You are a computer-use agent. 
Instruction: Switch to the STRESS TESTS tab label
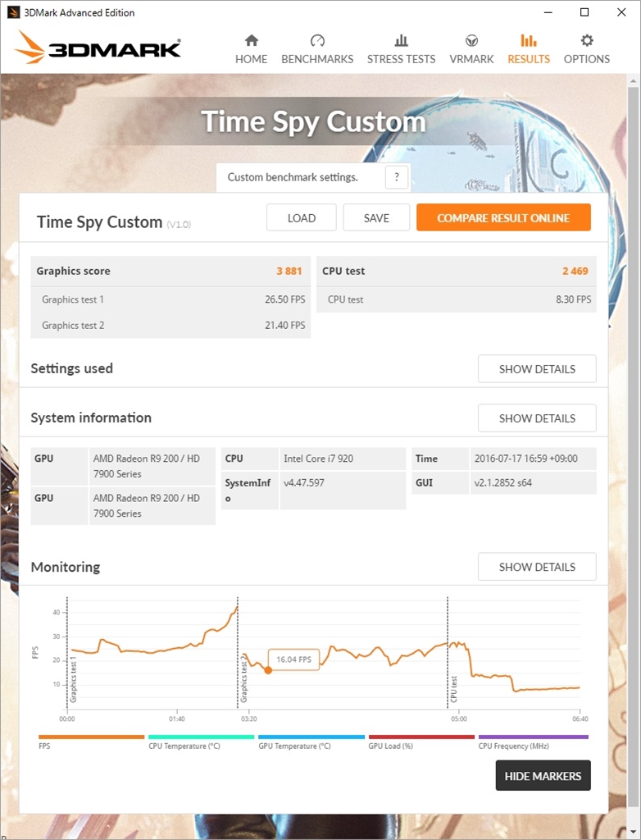point(401,59)
